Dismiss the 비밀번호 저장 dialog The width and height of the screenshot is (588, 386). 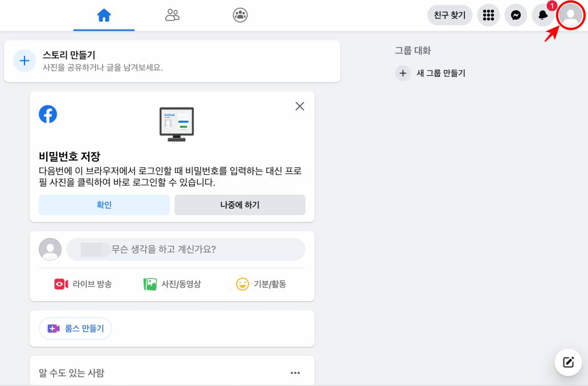299,106
